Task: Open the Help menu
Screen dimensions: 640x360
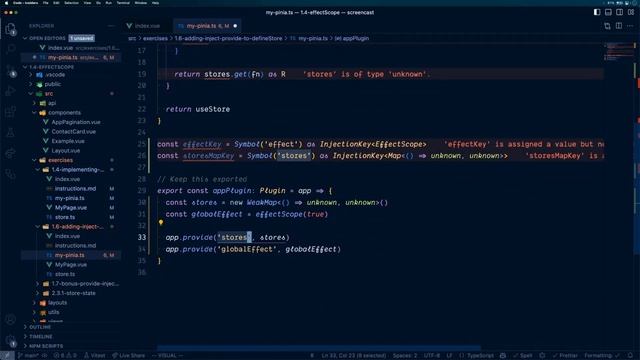Action: point(155,3)
